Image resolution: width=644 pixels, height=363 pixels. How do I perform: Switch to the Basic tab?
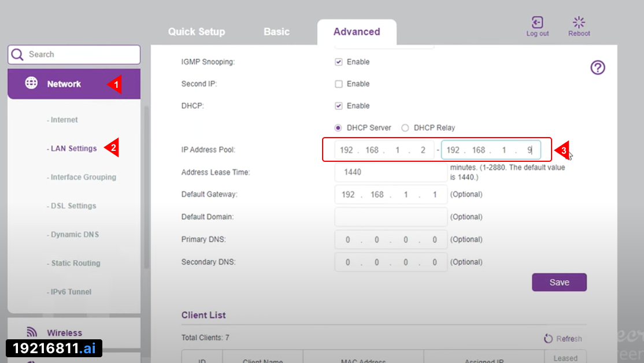pos(276,32)
